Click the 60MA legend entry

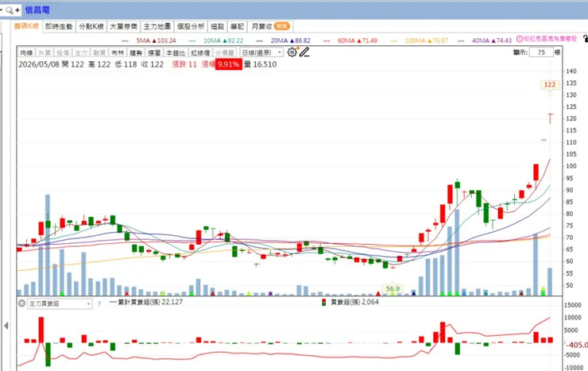[350, 41]
